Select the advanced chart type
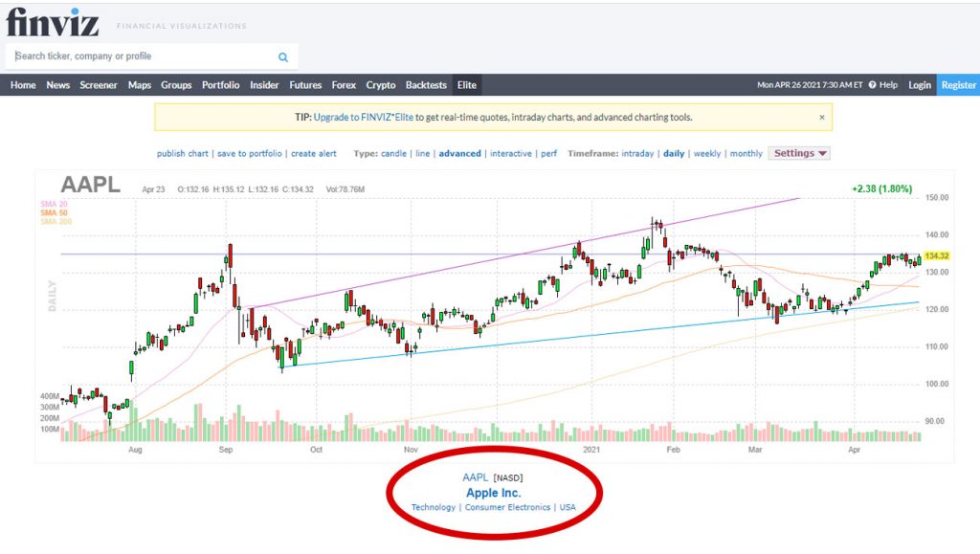The width and height of the screenshot is (980, 554). [460, 154]
